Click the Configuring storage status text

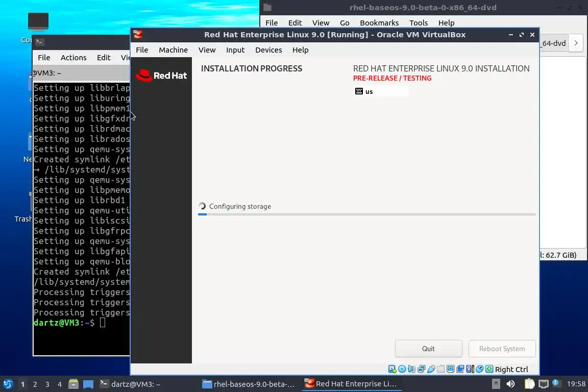240,206
